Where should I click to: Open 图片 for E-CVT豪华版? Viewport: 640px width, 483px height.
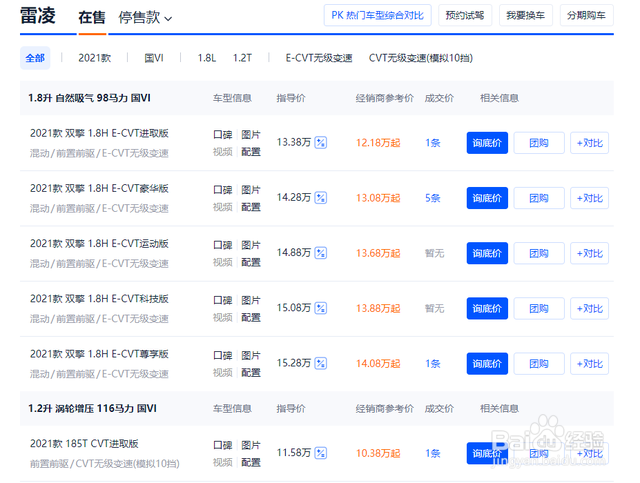point(251,190)
